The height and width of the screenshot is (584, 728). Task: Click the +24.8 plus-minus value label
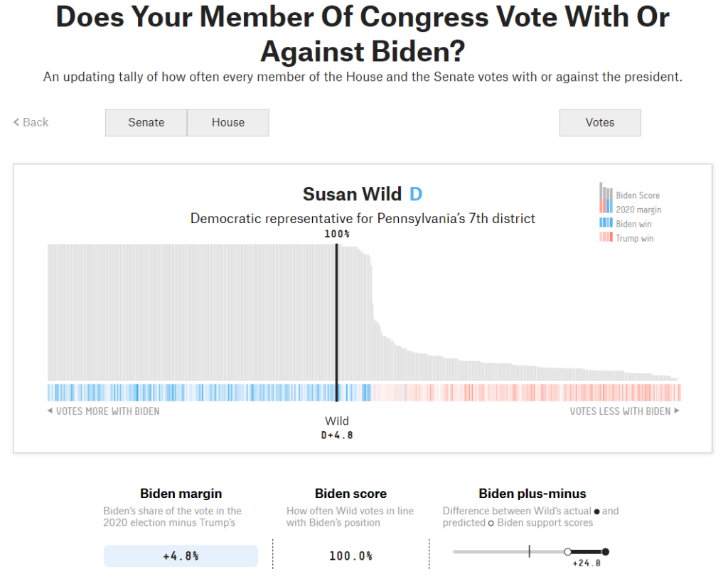click(x=587, y=563)
